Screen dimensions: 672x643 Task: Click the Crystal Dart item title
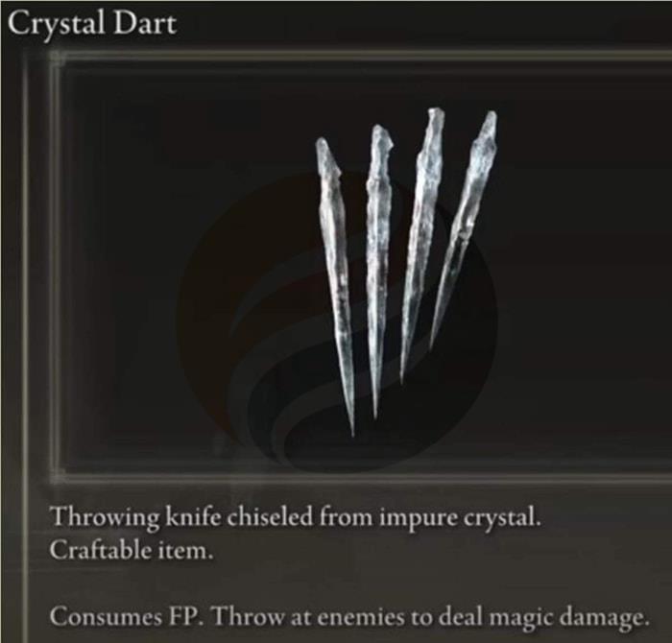92,23
